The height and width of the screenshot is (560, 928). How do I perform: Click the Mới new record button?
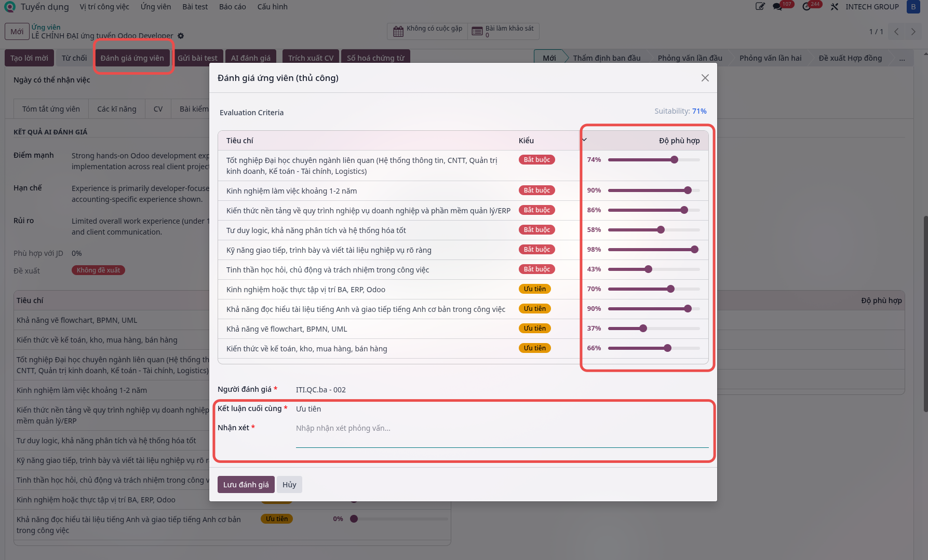click(x=17, y=32)
